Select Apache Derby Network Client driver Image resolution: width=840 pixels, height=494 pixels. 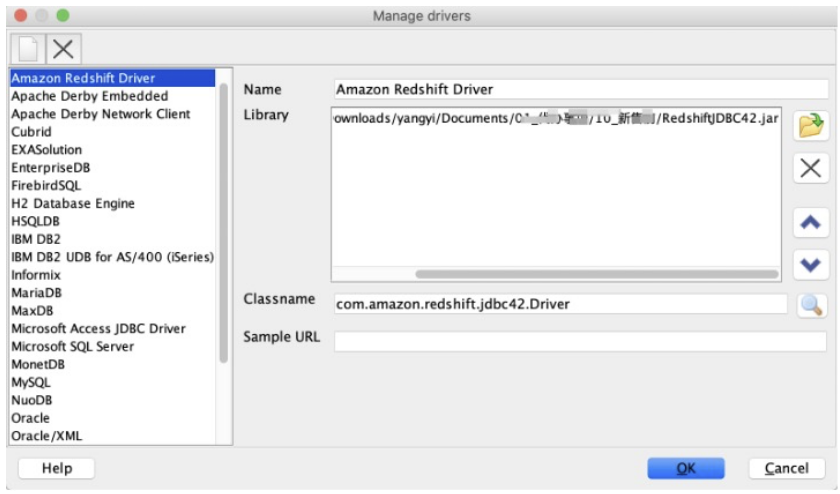[112, 114]
